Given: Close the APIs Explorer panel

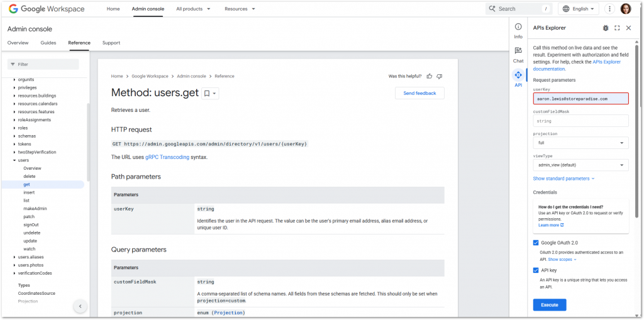Looking at the screenshot, I should pyautogui.click(x=628, y=28).
